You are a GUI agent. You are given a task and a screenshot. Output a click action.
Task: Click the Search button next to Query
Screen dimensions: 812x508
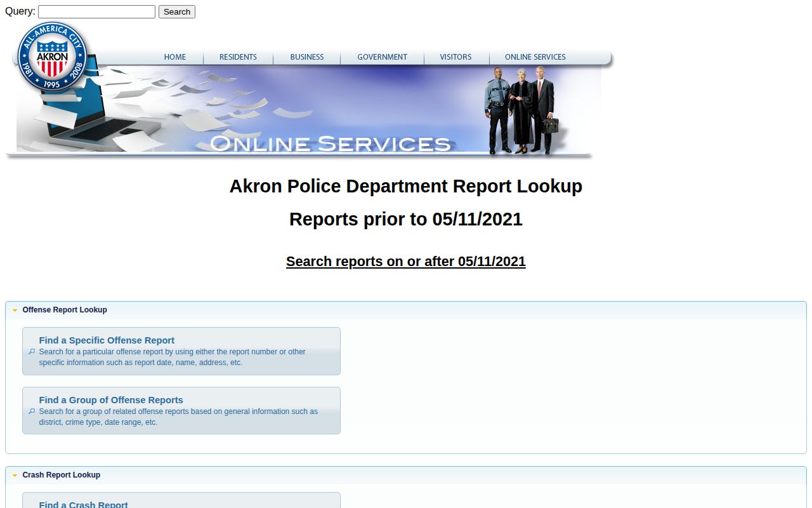coord(177,11)
